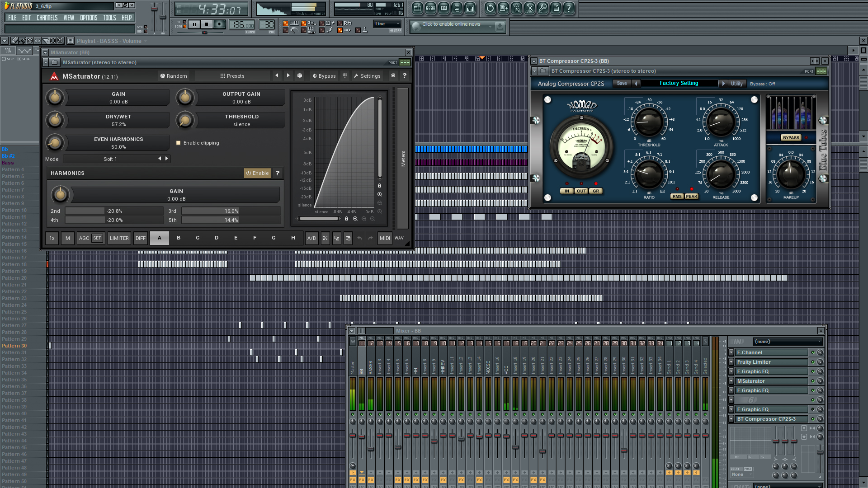This screenshot has width=868, height=488.
Task: Click the Undo history icon
Action: 490,8
